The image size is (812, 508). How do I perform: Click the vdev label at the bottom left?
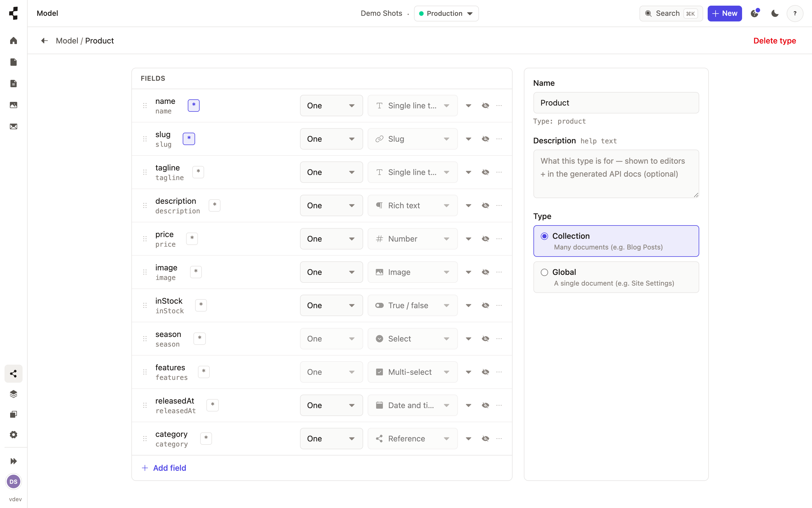coord(15,499)
